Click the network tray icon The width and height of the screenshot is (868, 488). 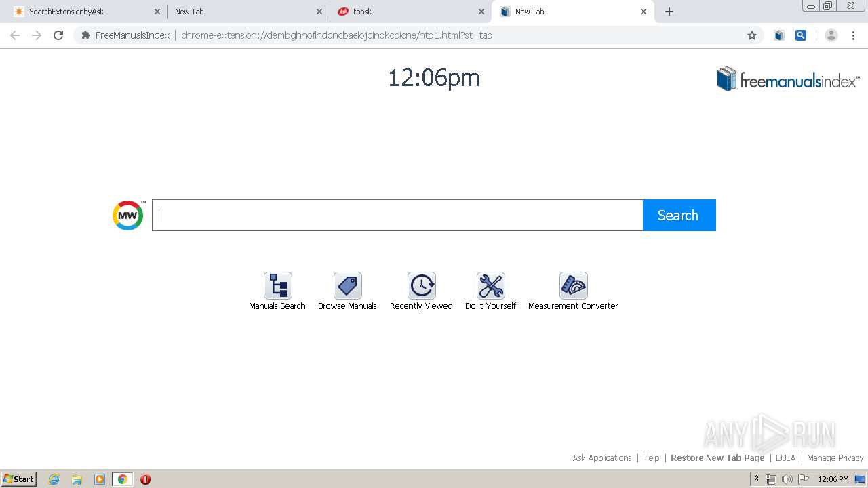coord(771,479)
